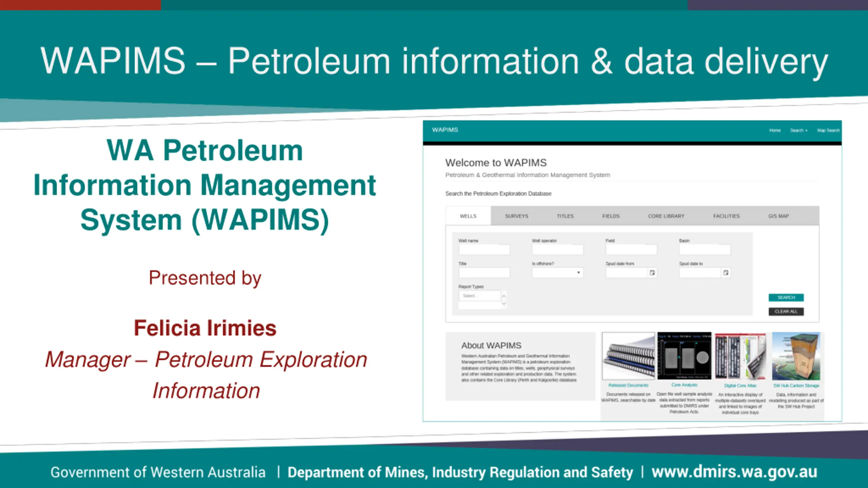The width and height of the screenshot is (868, 488).
Task: Focus the Basin input box
Action: click(x=705, y=250)
